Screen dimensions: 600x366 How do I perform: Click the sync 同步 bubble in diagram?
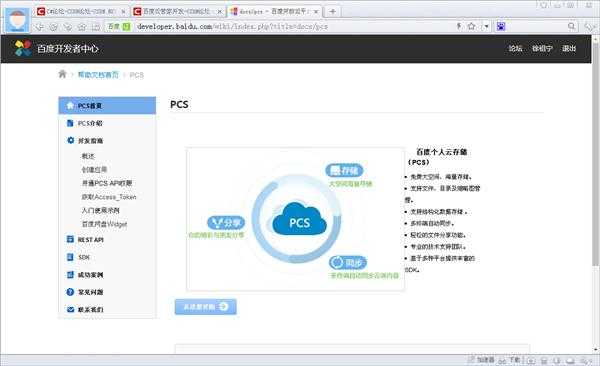click(348, 263)
